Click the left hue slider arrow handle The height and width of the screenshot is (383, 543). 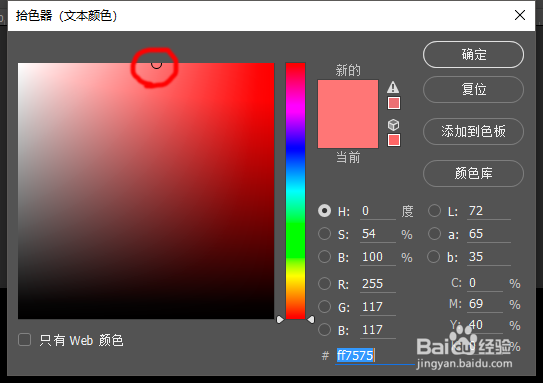pyautogui.click(x=280, y=319)
